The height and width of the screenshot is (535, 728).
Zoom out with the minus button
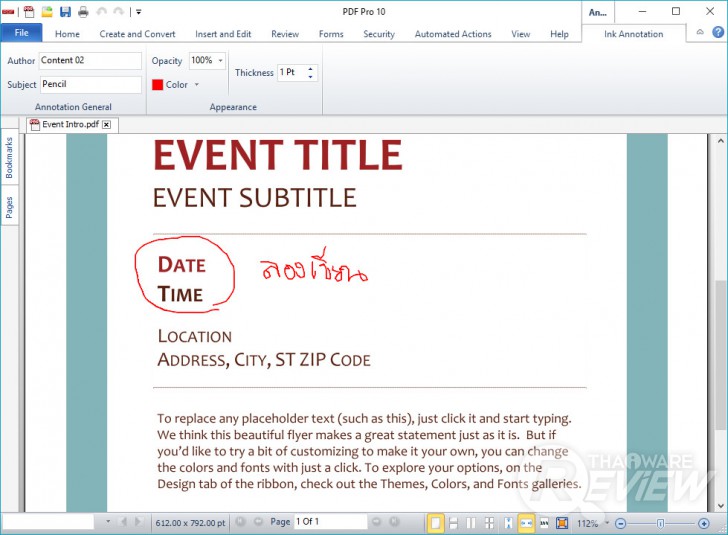pos(620,523)
